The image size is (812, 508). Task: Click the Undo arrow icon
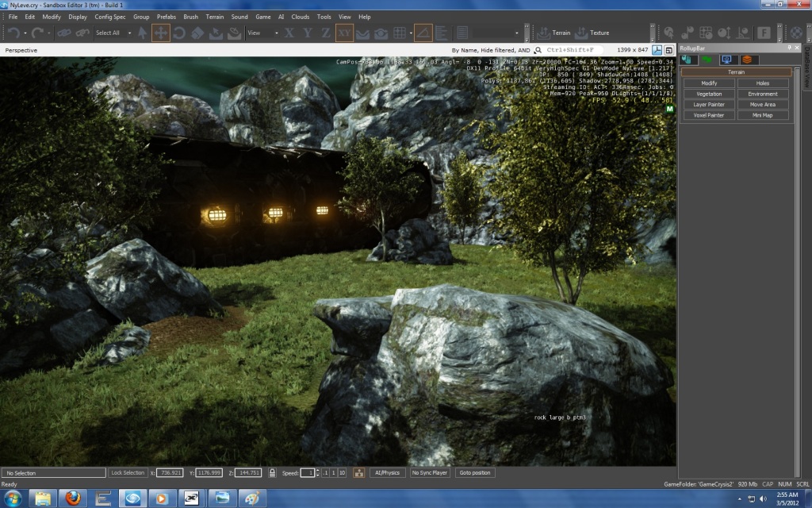pyautogui.click(x=13, y=33)
